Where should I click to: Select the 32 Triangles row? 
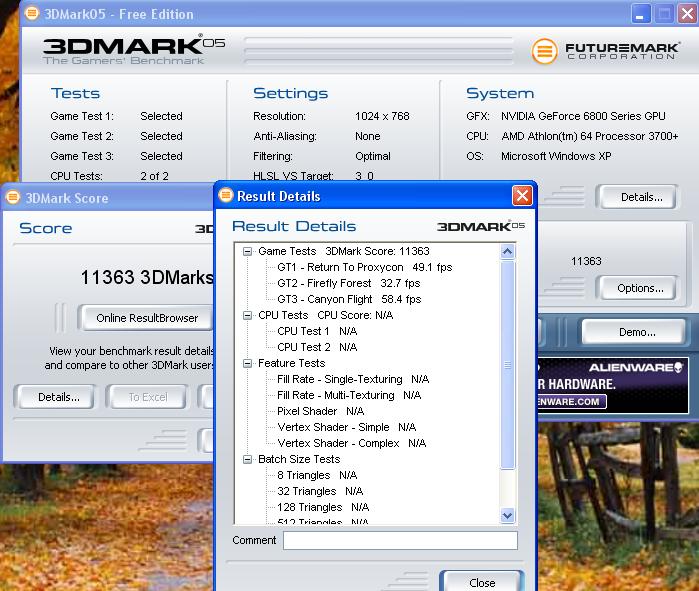click(320, 492)
